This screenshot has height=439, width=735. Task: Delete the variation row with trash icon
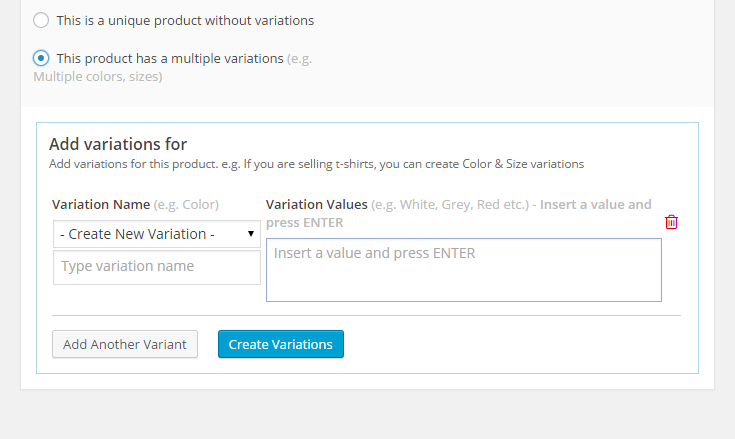pos(671,222)
